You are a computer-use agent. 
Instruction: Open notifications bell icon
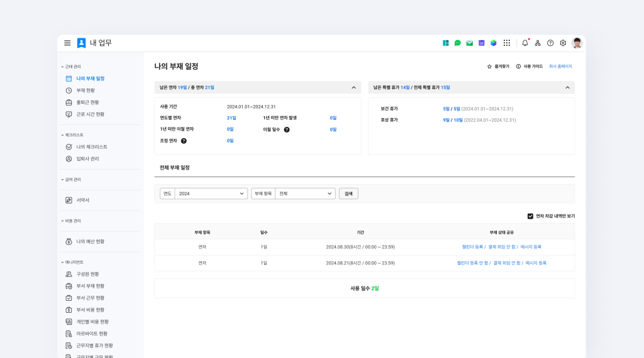525,43
